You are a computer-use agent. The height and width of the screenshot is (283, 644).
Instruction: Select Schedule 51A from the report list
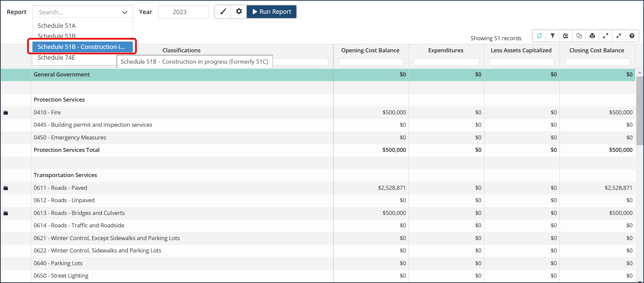[57, 25]
